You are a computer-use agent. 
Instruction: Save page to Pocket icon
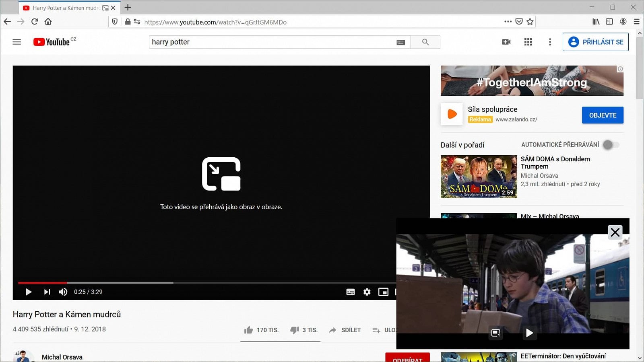pyautogui.click(x=519, y=22)
